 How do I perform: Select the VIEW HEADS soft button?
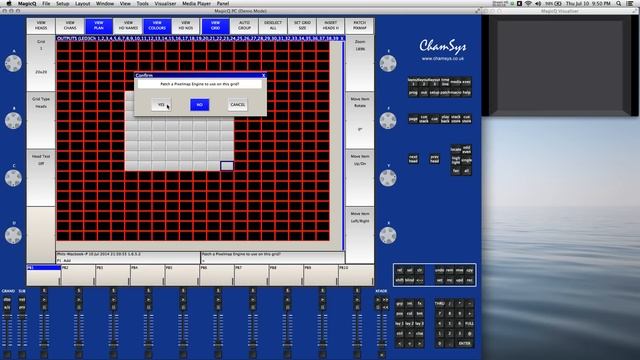click(41, 26)
